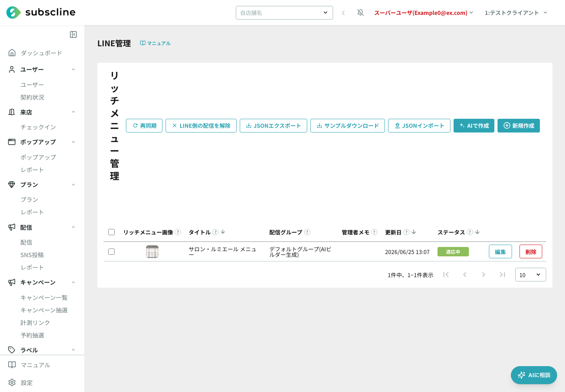Screen dimensions: 565x392
Task: Click the ポップアップ window icon
Action: pos(12,142)
